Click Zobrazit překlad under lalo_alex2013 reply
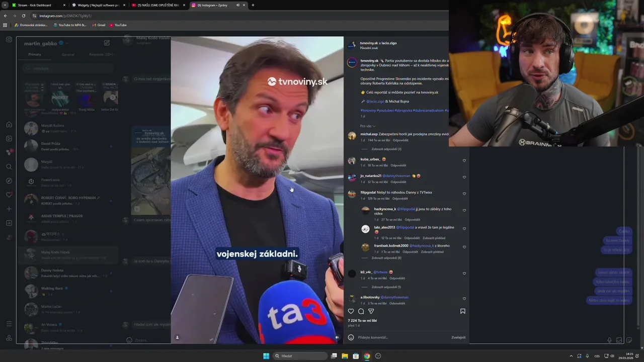Viewport: 644px width, 362px height. [434, 238]
